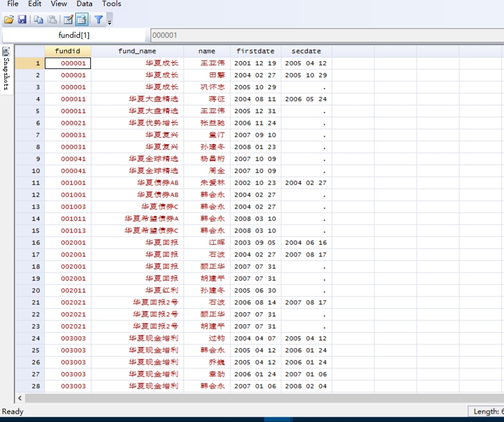This screenshot has width=504, height=422.
Task: Click fund_name cell 华夏希望债券C
Action: click(x=137, y=231)
